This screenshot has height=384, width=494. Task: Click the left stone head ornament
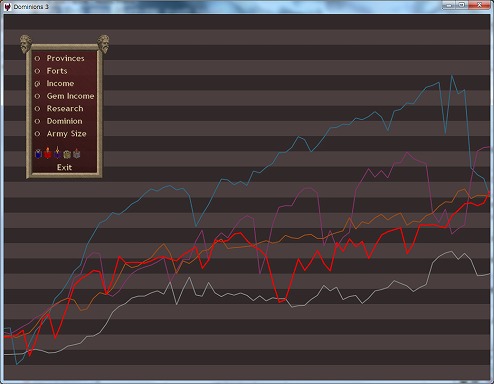pyautogui.click(x=26, y=44)
